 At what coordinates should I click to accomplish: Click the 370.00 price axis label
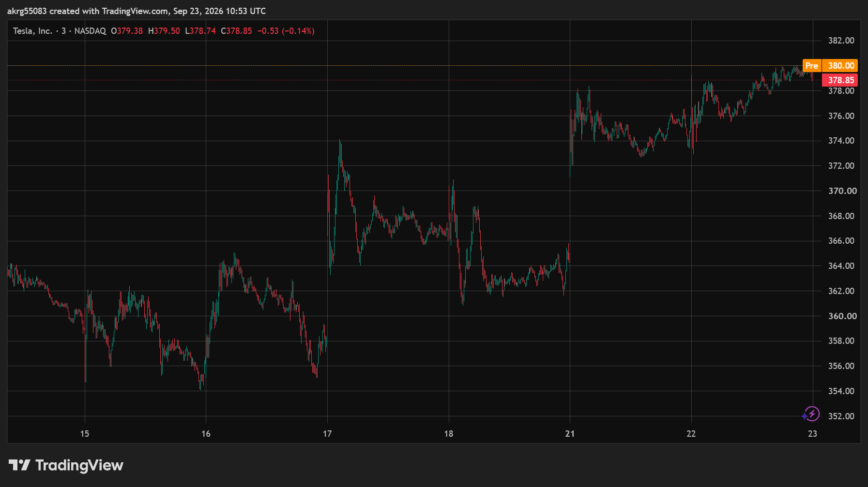click(x=842, y=191)
